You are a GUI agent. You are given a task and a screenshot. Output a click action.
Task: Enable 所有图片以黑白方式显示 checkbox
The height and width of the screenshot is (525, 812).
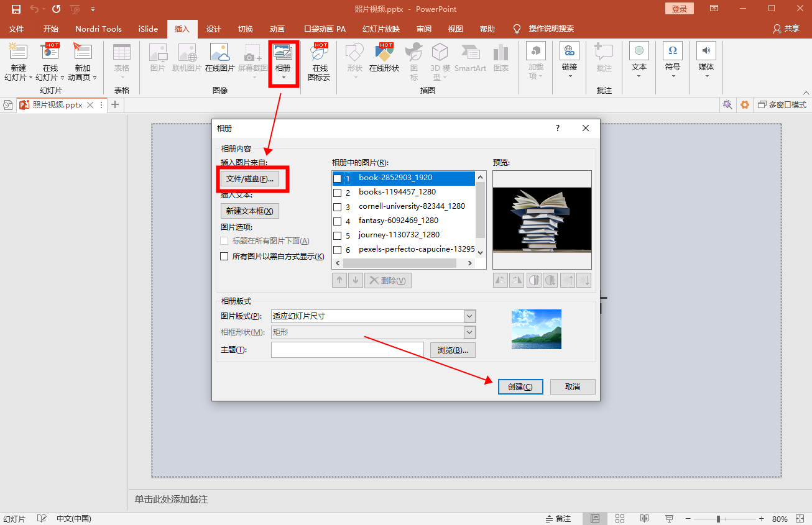click(225, 256)
